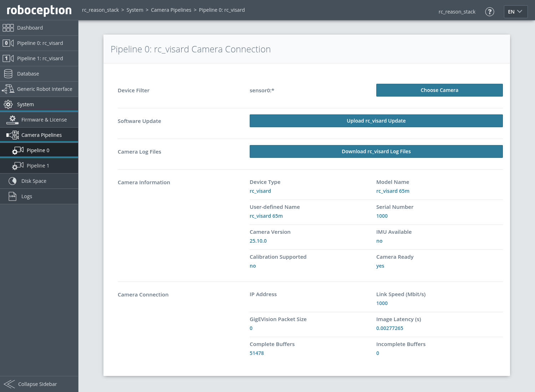Open the Dashboard
The image size is (535, 392).
[30, 27]
